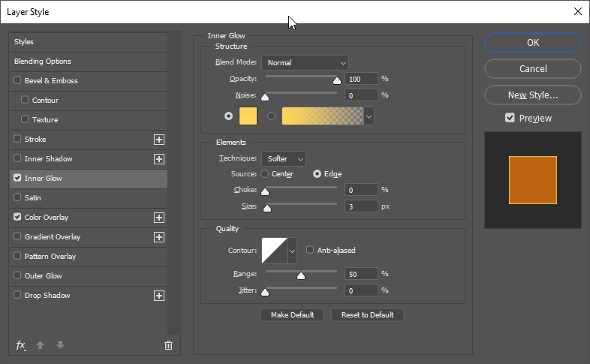Click plus icon beside Color Overlay
The height and width of the screenshot is (364, 590).
pos(159,218)
